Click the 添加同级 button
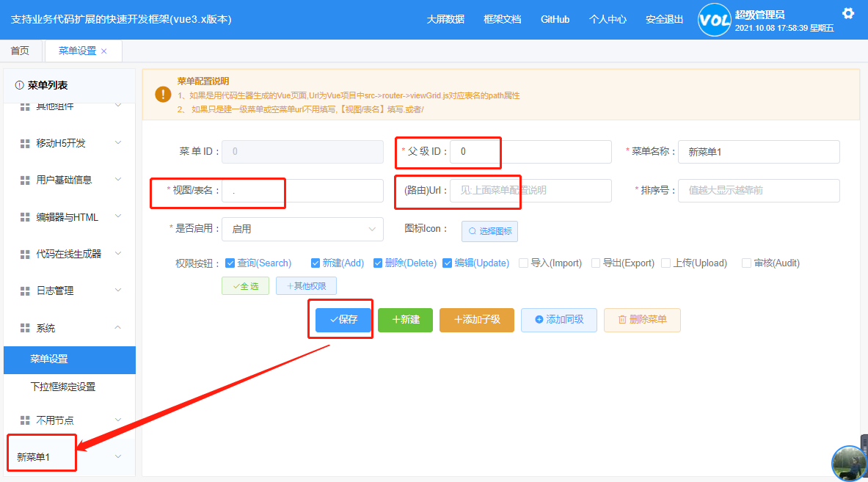This screenshot has width=868, height=482. pos(559,320)
